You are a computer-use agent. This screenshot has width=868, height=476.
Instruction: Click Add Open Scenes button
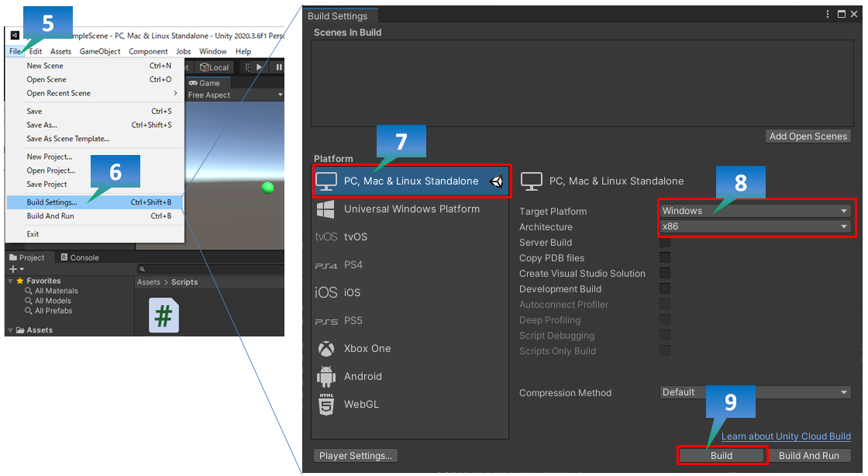click(x=808, y=136)
